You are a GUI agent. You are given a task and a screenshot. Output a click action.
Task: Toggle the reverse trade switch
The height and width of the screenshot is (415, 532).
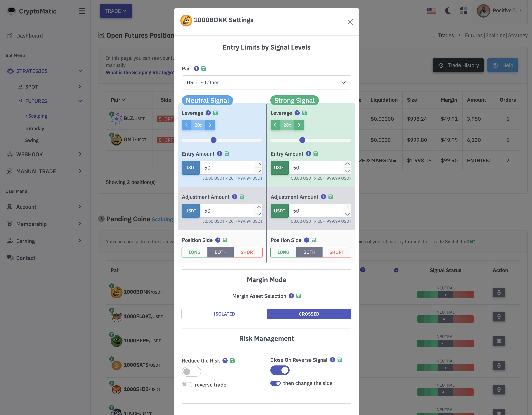187,385
